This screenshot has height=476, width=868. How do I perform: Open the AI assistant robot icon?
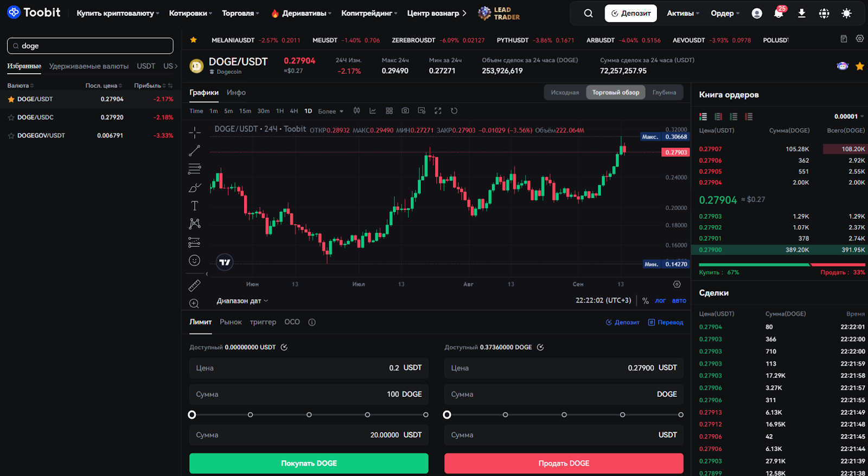[x=843, y=66]
